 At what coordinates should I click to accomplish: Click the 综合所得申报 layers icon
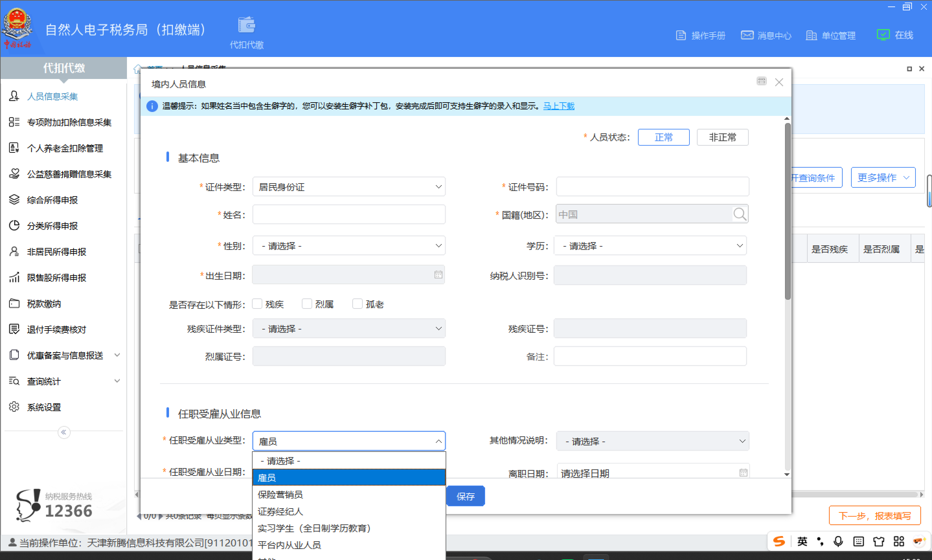tap(14, 200)
